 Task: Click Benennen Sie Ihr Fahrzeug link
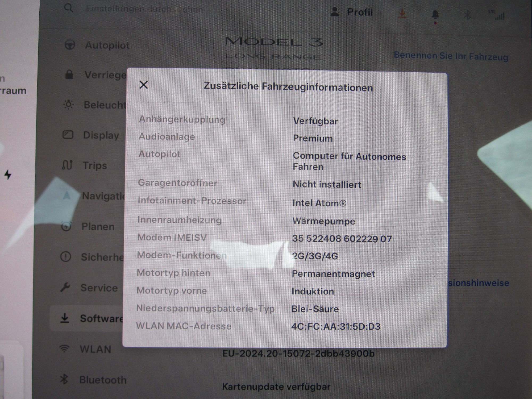(451, 56)
